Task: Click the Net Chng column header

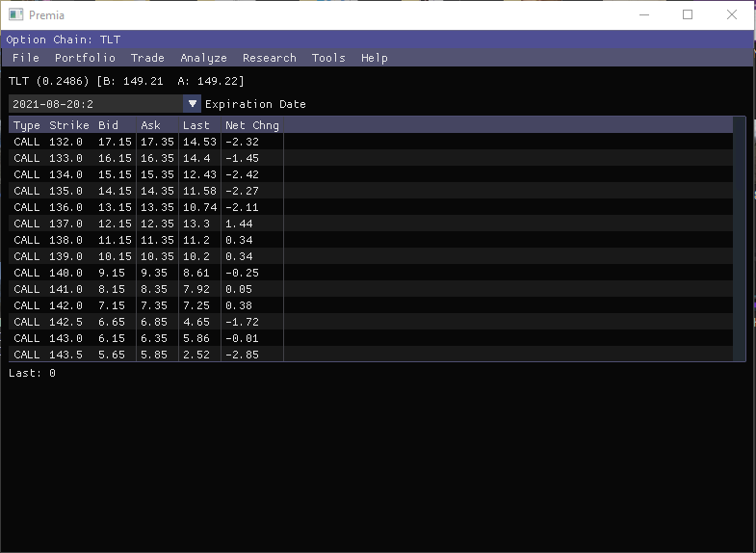Action: click(x=252, y=125)
